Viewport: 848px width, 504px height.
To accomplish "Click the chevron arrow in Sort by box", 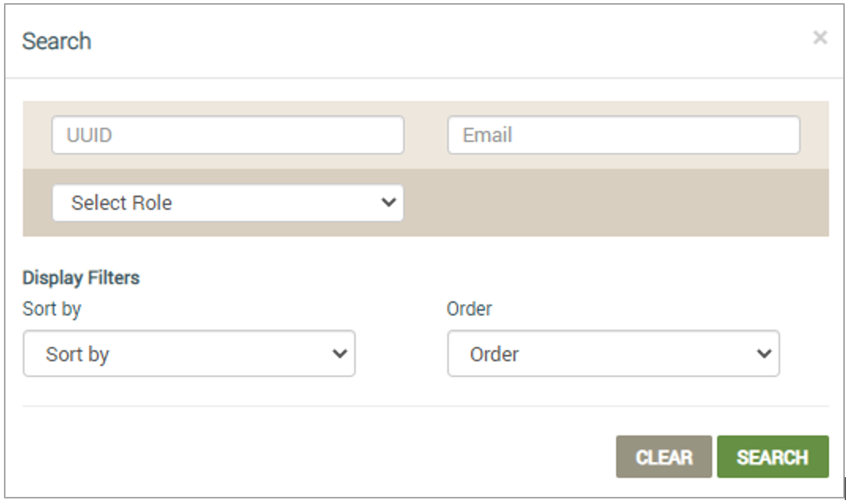I will [340, 353].
